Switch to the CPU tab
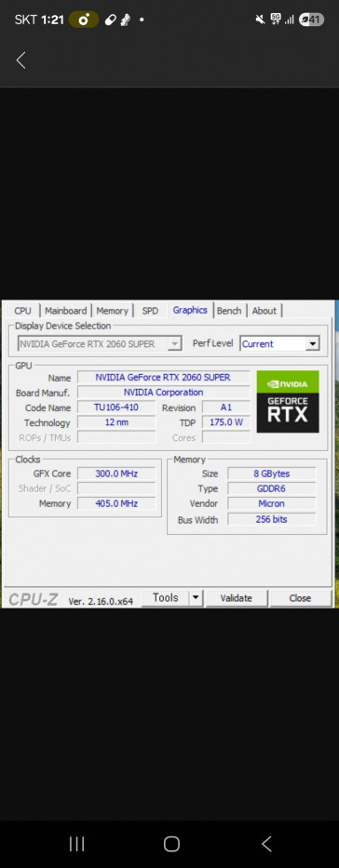The width and height of the screenshot is (339, 868). pos(22,311)
